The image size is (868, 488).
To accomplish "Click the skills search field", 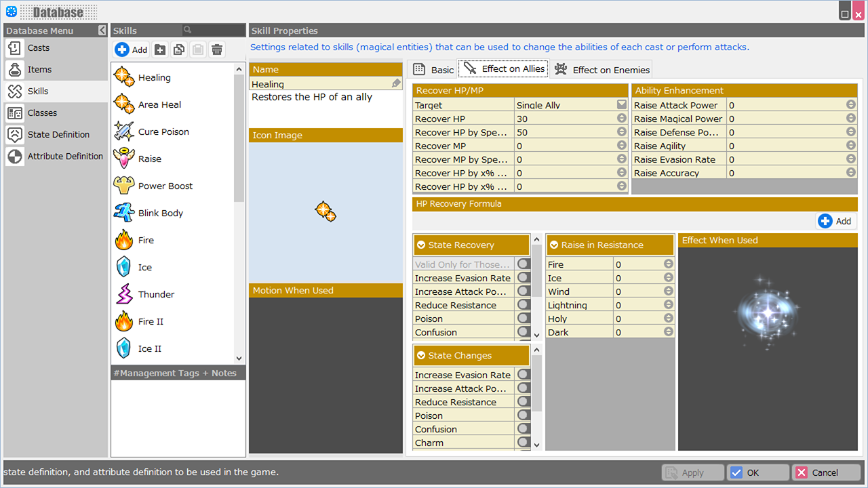I will point(214,30).
